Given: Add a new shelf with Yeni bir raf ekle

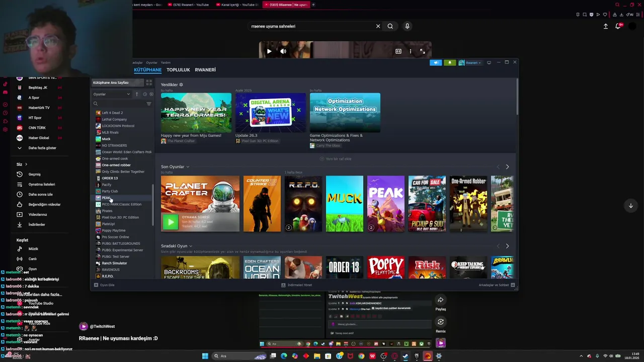Looking at the screenshot, I should click(x=336, y=159).
